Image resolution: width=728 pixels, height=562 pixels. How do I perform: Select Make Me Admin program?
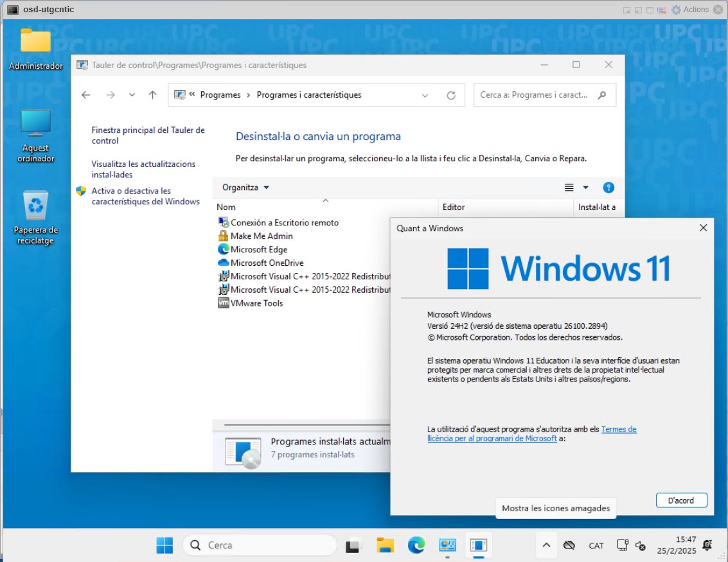tap(255, 236)
